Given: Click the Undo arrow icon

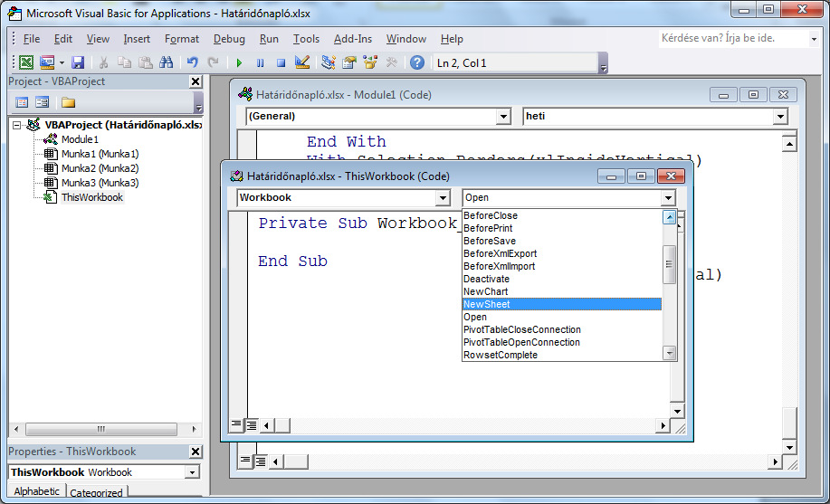Looking at the screenshot, I should tap(193, 63).
